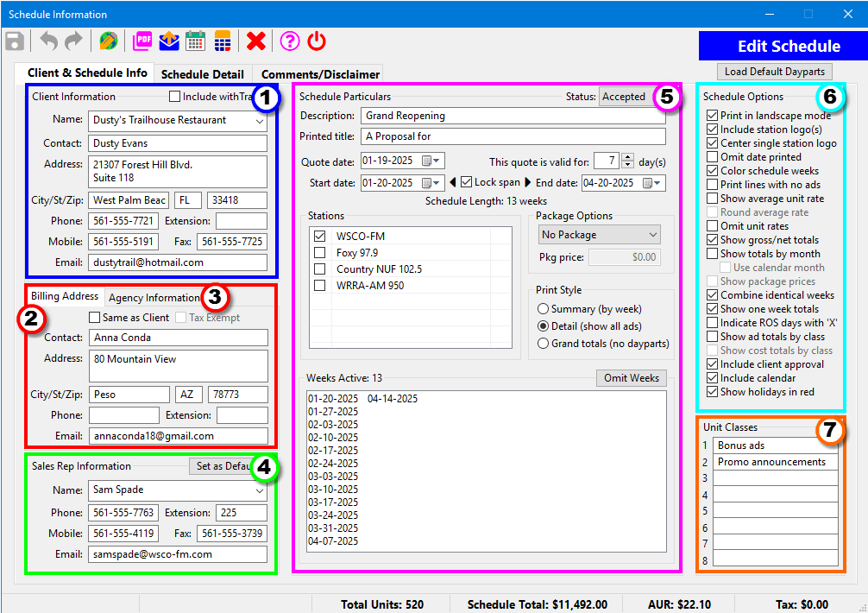Increase quote valid days stepper

(627, 157)
